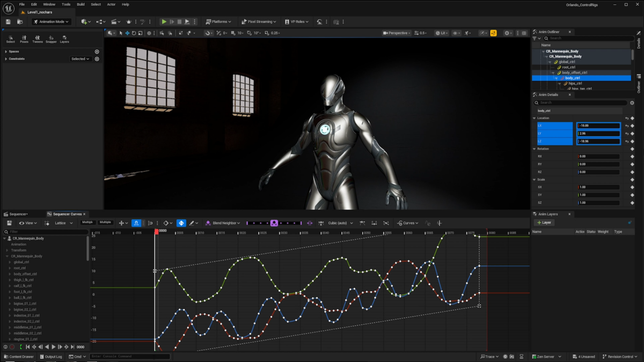Open the Perspective view dropdown
The width and height of the screenshot is (644, 362).
(x=397, y=33)
